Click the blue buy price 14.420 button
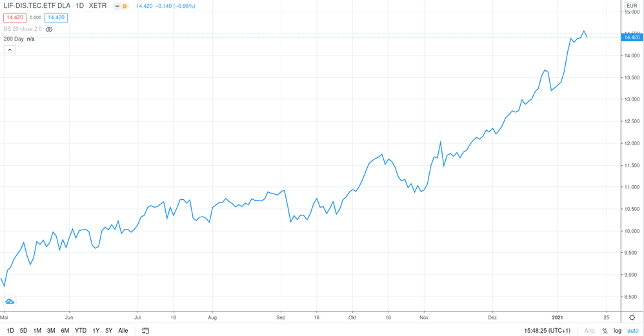The image size is (644, 336). pos(56,17)
